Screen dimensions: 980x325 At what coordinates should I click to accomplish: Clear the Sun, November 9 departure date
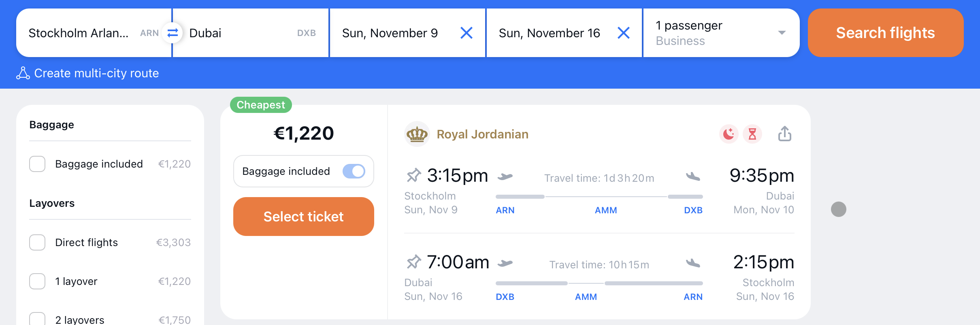pyautogui.click(x=467, y=33)
